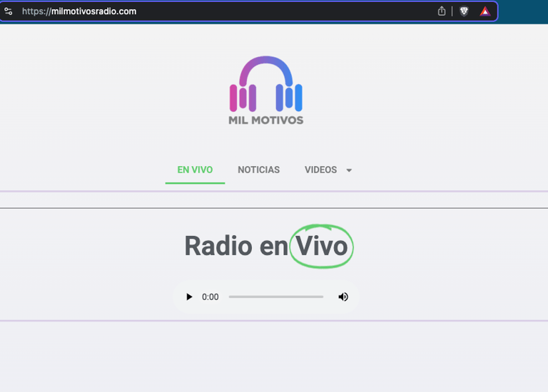548x392 pixels.
Task: Click the audio progress track
Action: click(x=276, y=296)
